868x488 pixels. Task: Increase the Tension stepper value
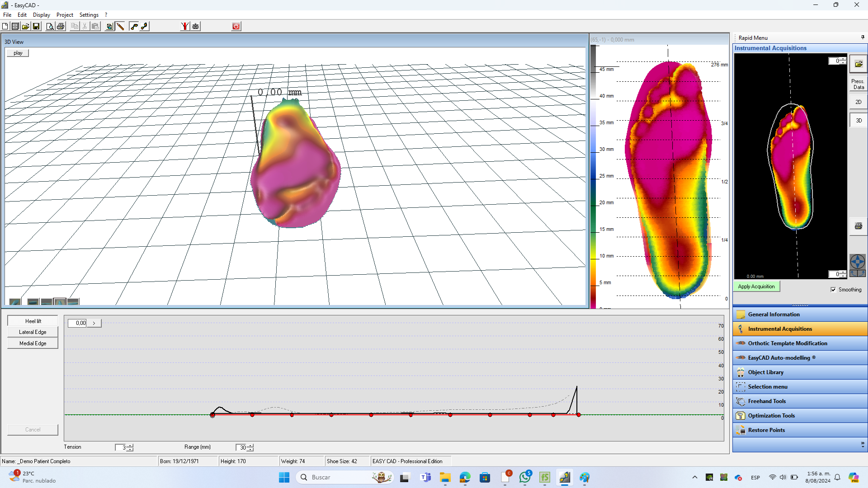pyautogui.click(x=130, y=446)
